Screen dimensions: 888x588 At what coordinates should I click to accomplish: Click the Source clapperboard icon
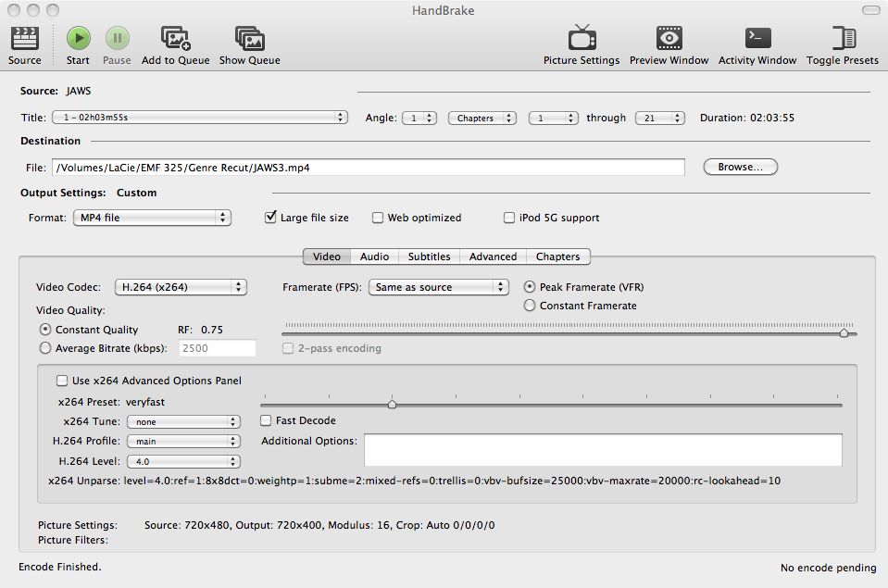pos(24,39)
